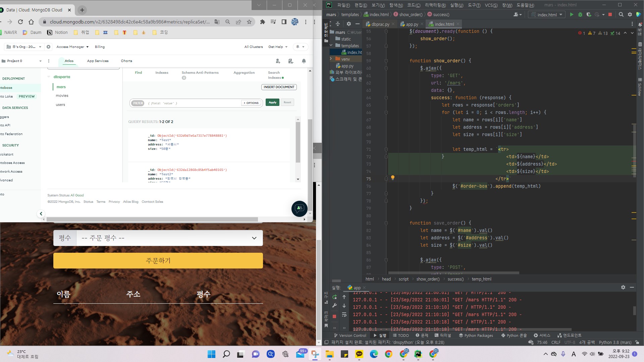Switch to the dbprac.py editor tab
Screen dimensions: 644x362
pos(380,24)
